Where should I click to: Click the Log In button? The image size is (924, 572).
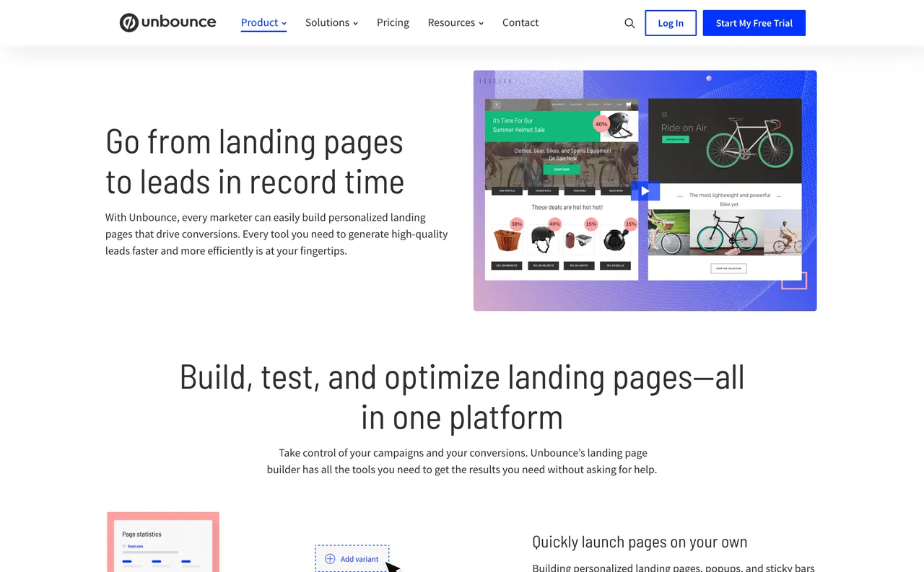[670, 22]
